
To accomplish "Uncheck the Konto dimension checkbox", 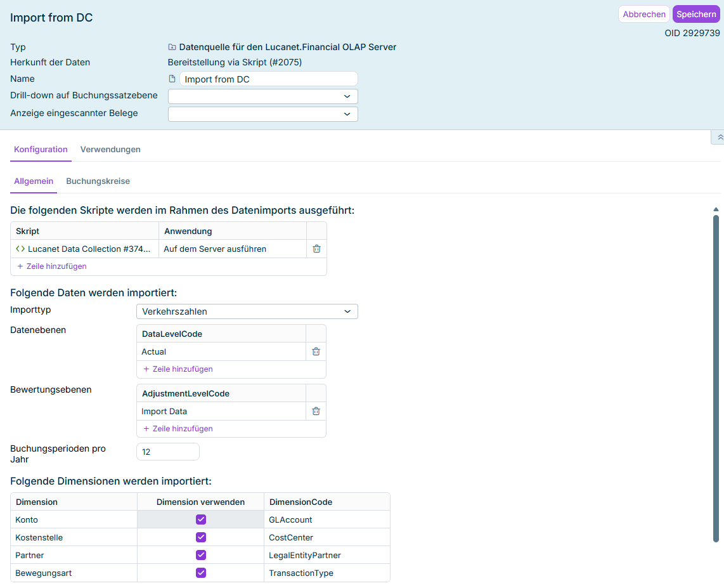I will 201,519.
